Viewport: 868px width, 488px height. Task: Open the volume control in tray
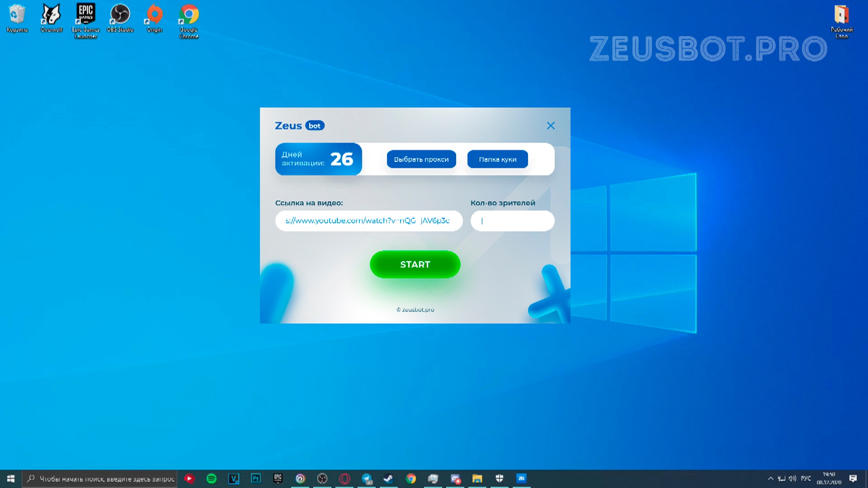point(793,479)
